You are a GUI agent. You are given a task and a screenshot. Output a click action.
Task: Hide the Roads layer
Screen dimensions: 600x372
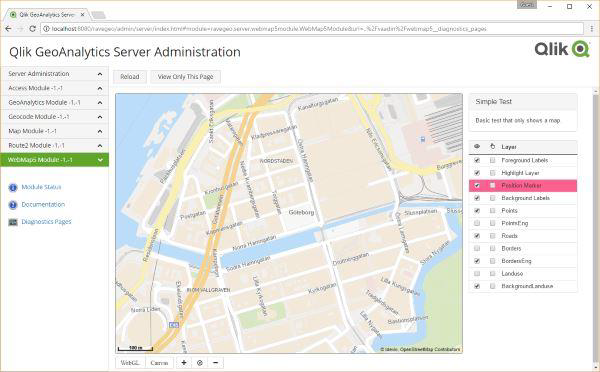tap(477, 236)
